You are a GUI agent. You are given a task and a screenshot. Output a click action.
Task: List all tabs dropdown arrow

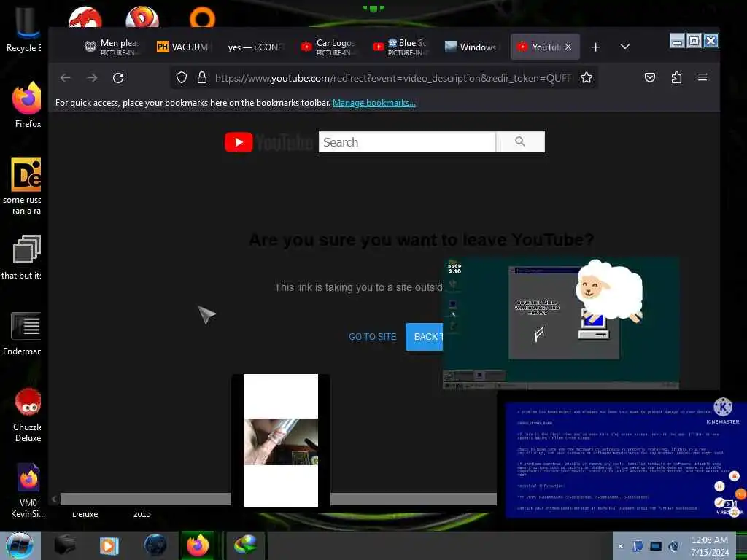pos(625,47)
